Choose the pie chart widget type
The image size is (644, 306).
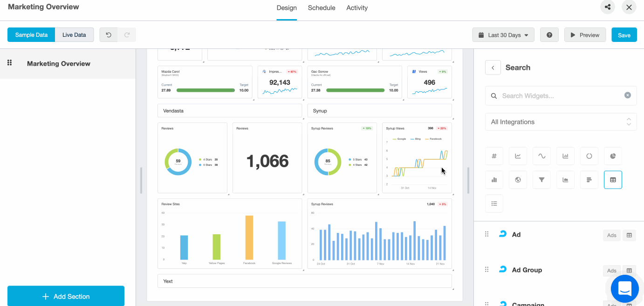pos(613,156)
